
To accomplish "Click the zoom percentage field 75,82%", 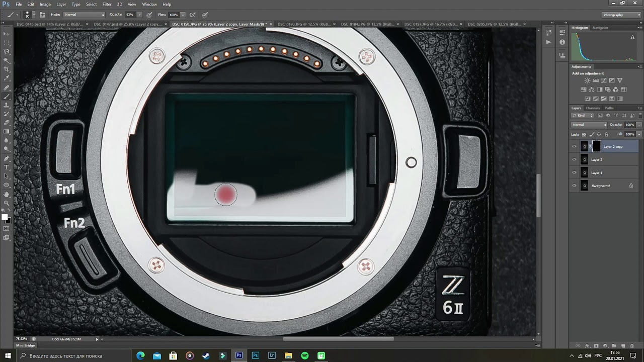I will pyautogui.click(x=21, y=339).
